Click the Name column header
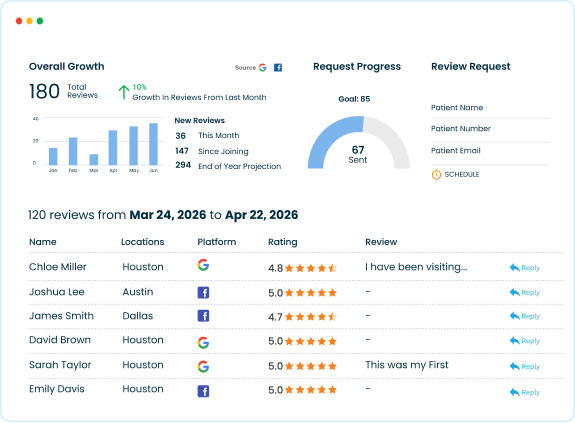 [43, 242]
